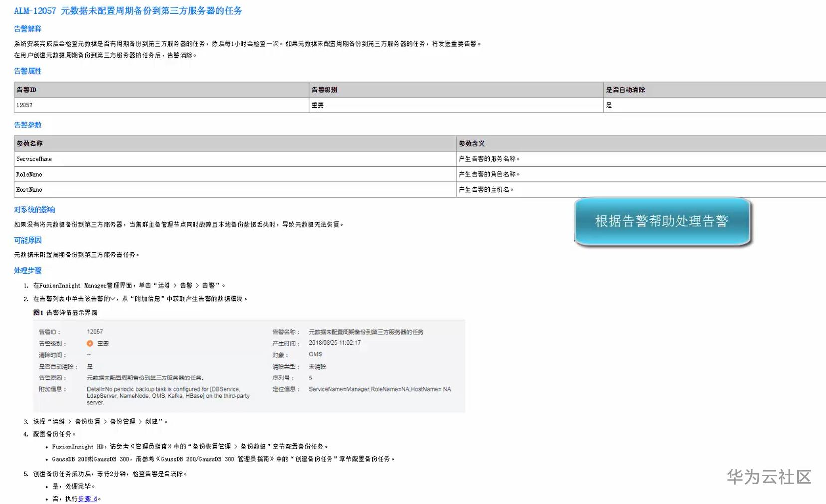Image resolution: width=826 pixels, height=504 pixels.
Task: Click the 12057 cell in the attributes table
Action: click(x=162, y=105)
